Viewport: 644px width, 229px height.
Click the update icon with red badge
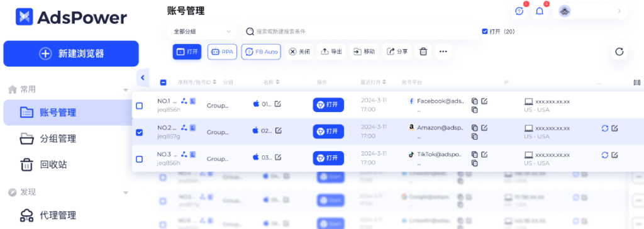[519, 11]
